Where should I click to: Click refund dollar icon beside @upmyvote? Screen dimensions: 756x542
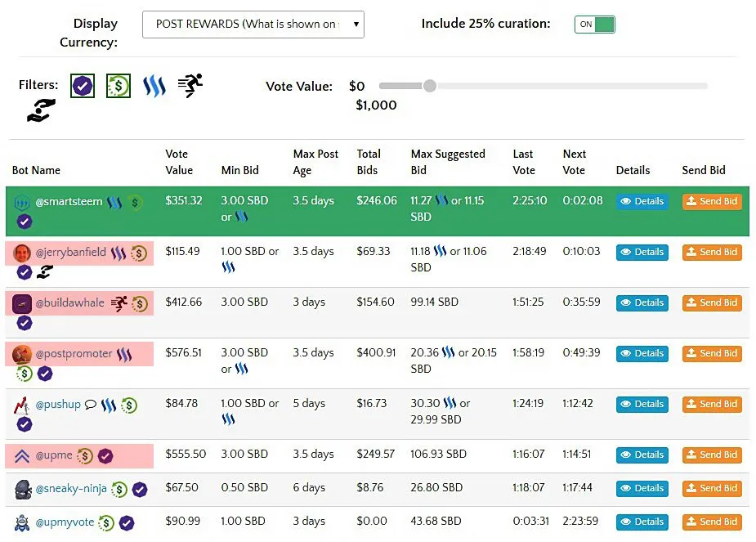click(106, 522)
